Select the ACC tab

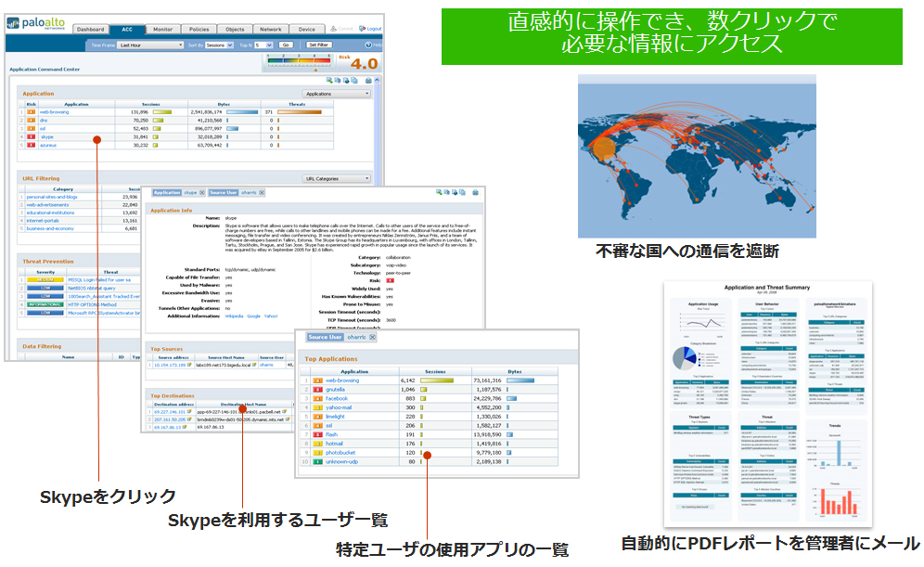127,29
